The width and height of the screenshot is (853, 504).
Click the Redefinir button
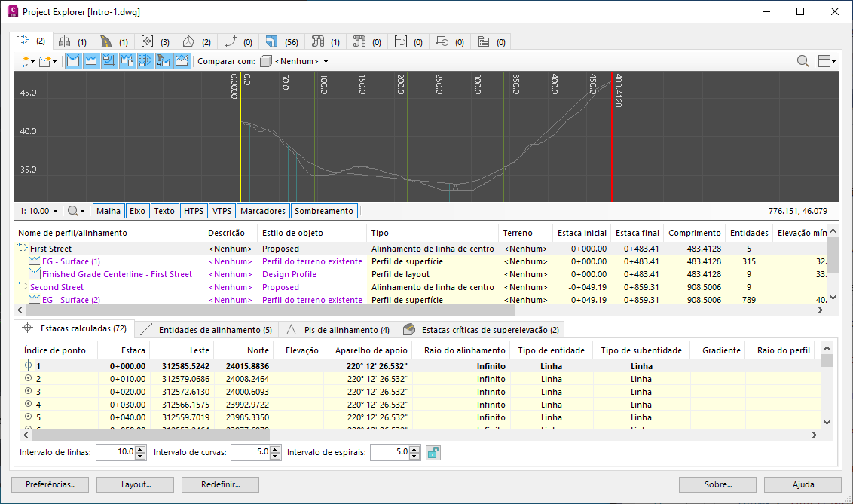tap(221, 484)
